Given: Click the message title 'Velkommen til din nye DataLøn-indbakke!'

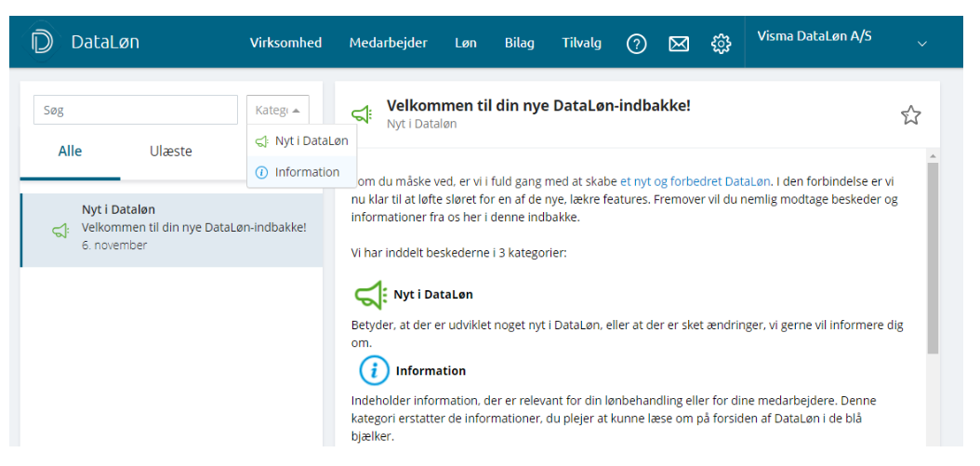Looking at the screenshot, I should point(538,105).
